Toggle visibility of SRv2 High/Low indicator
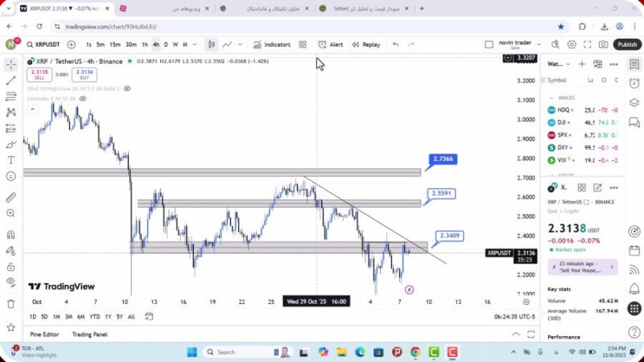This screenshot has height=362, width=644. click(x=126, y=88)
